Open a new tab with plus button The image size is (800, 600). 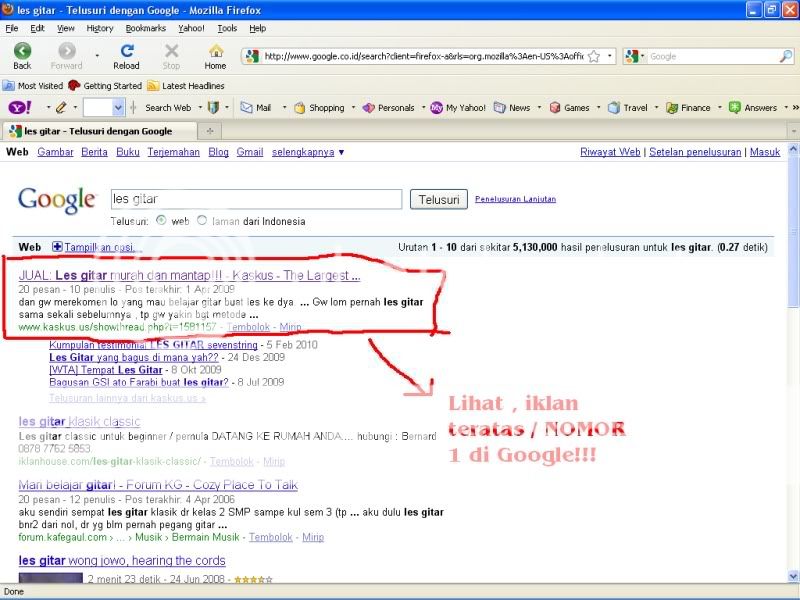coord(210,131)
